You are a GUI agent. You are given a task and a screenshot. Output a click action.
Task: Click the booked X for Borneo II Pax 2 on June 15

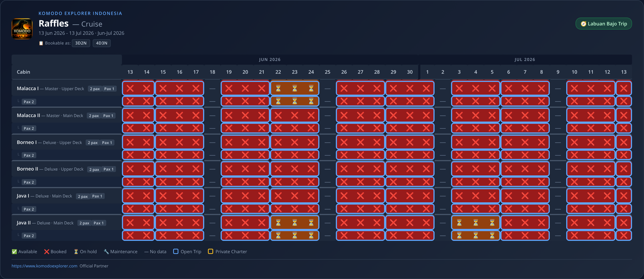(x=163, y=182)
